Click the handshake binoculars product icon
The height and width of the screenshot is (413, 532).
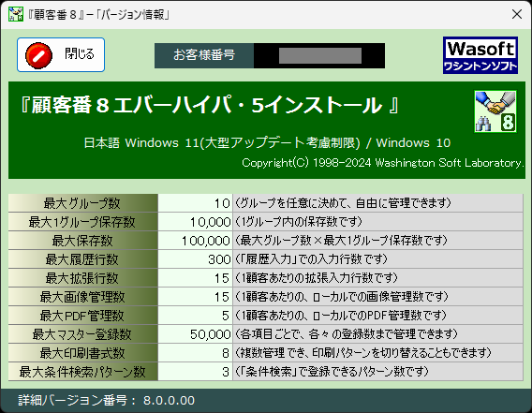495,111
